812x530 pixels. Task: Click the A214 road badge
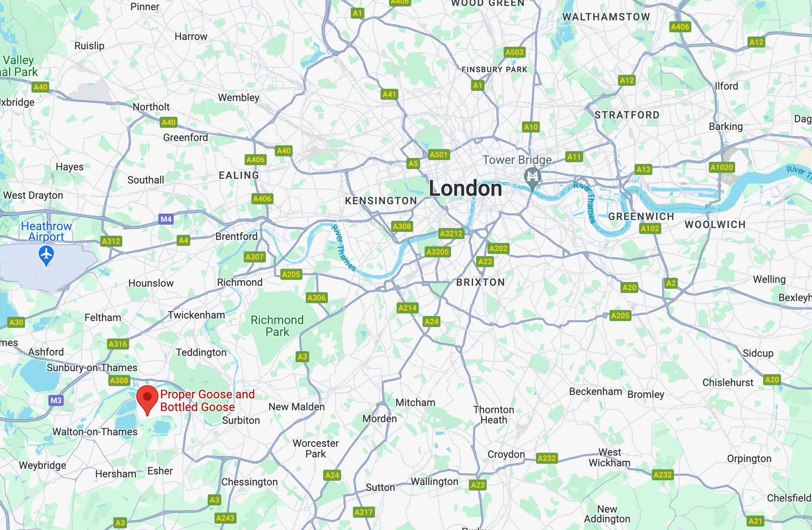point(408,308)
